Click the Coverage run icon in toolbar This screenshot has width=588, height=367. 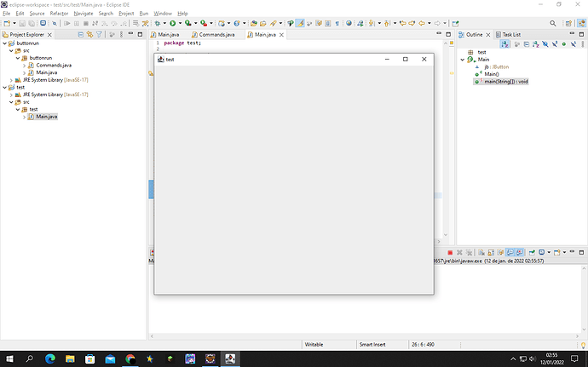point(187,23)
